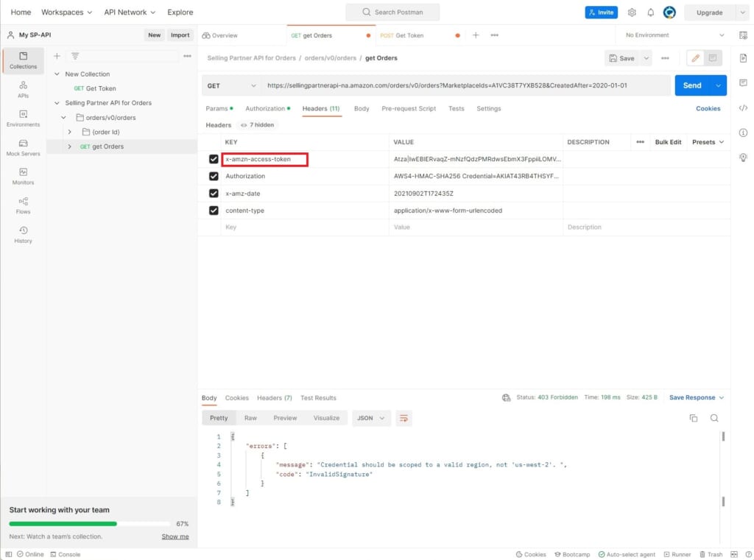
Task: Collapse the New Collection tree node
Action: (x=57, y=74)
